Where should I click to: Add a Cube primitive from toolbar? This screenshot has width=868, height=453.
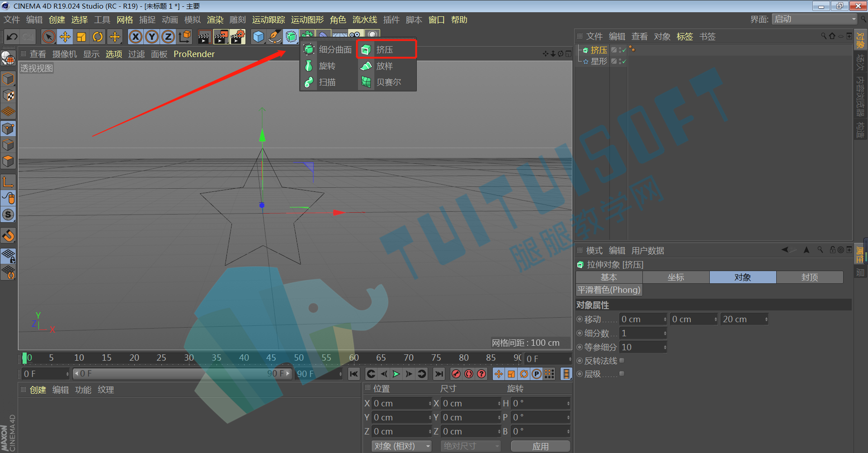pyautogui.click(x=258, y=37)
